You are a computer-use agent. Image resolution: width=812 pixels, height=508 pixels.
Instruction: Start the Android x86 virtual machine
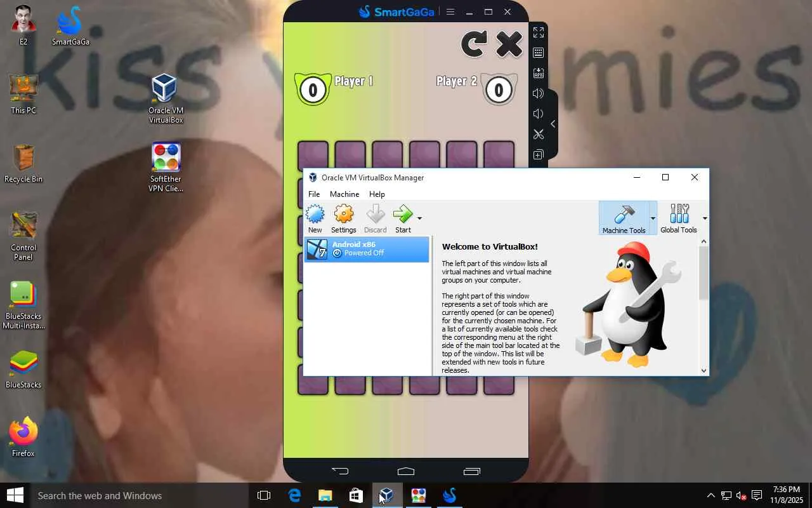click(403, 219)
